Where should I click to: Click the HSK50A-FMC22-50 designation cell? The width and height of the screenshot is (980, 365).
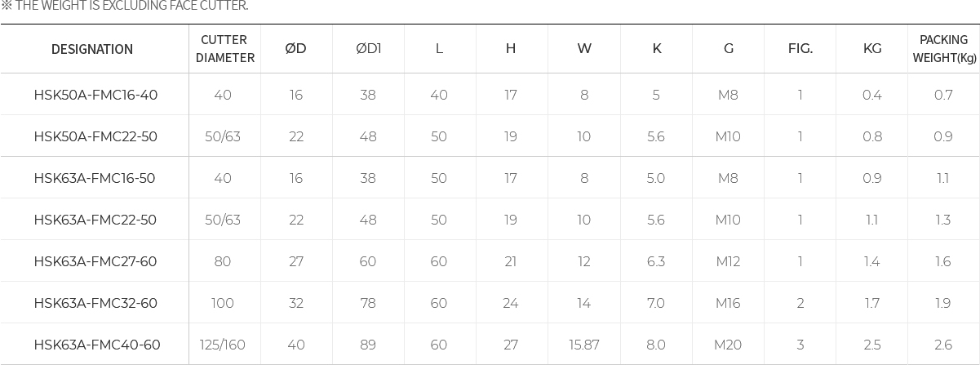95,137
